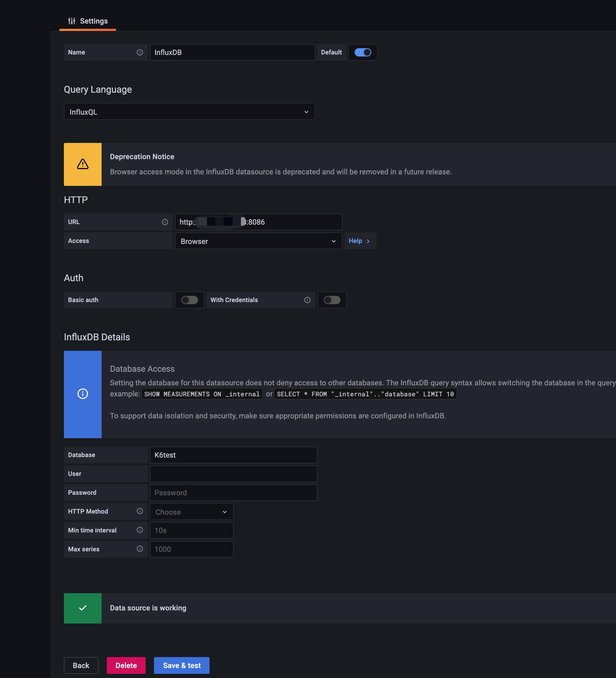Click the sliders icon beside Settings

pos(72,21)
